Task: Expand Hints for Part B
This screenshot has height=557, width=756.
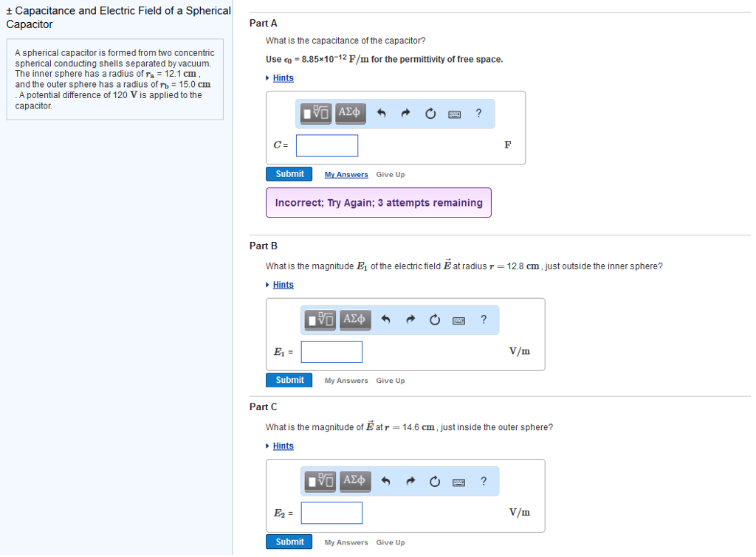Action: tap(283, 285)
